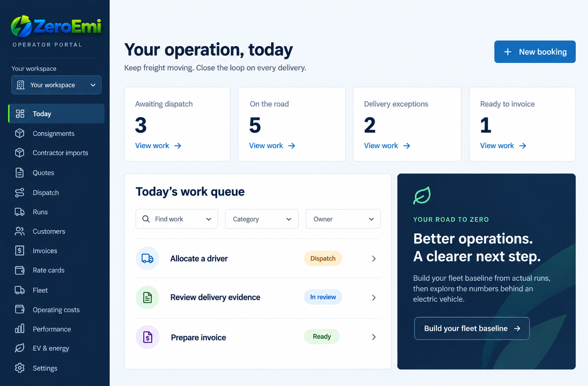Open EV & energy section
Viewport: 588px width, 386px height.
[56, 348]
